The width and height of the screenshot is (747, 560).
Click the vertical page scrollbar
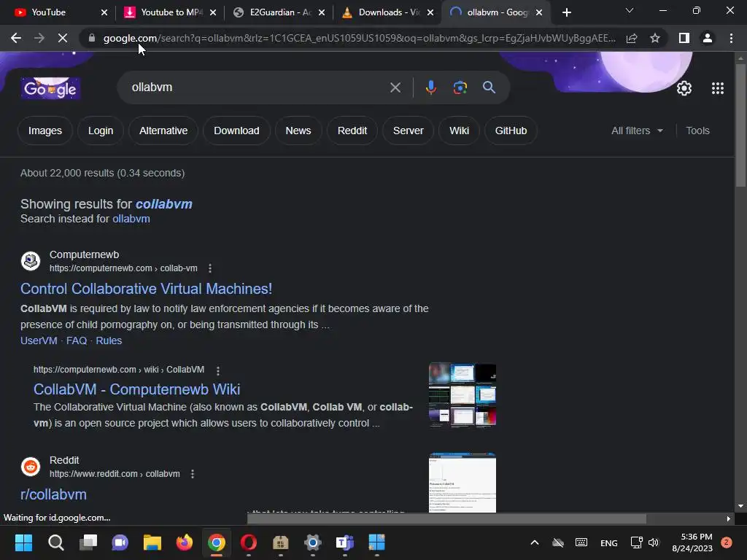tap(740, 125)
